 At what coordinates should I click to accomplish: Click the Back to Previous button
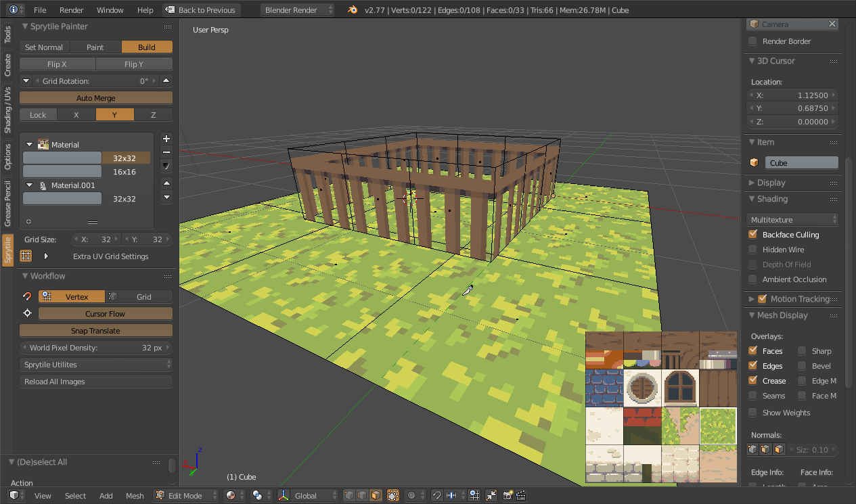point(202,9)
